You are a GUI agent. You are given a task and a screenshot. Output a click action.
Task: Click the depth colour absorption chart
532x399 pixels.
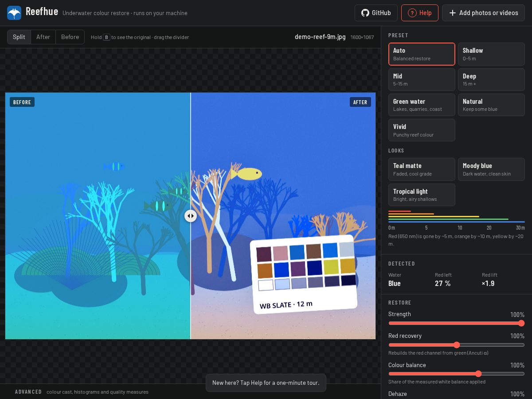[457, 220]
